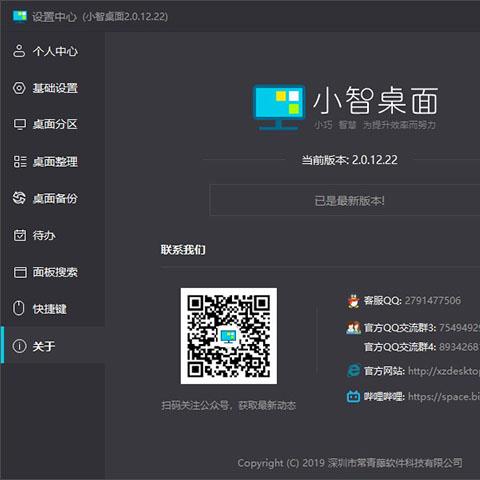The width and height of the screenshot is (480, 480).
Task: Click the bilibili icon beside 哔哩哔哩
Action: click(x=353, y=397)
